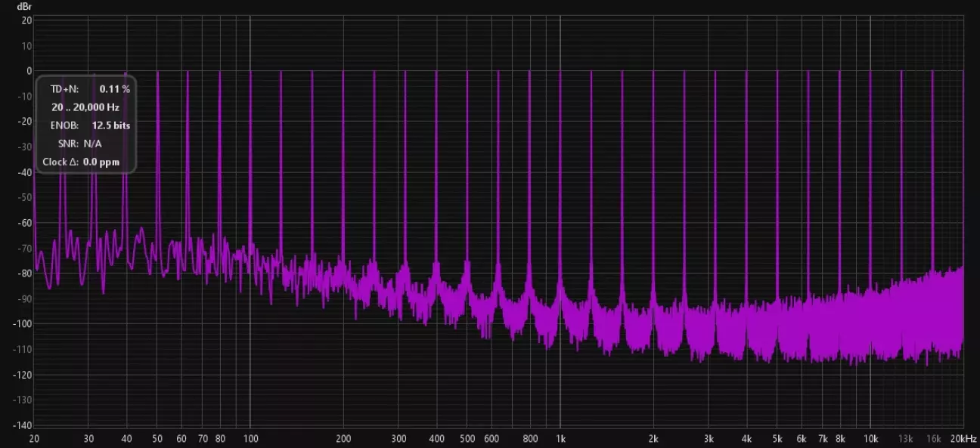
Task: Click the -80 label on the vertical axis
Action: [x=25, y=273]
